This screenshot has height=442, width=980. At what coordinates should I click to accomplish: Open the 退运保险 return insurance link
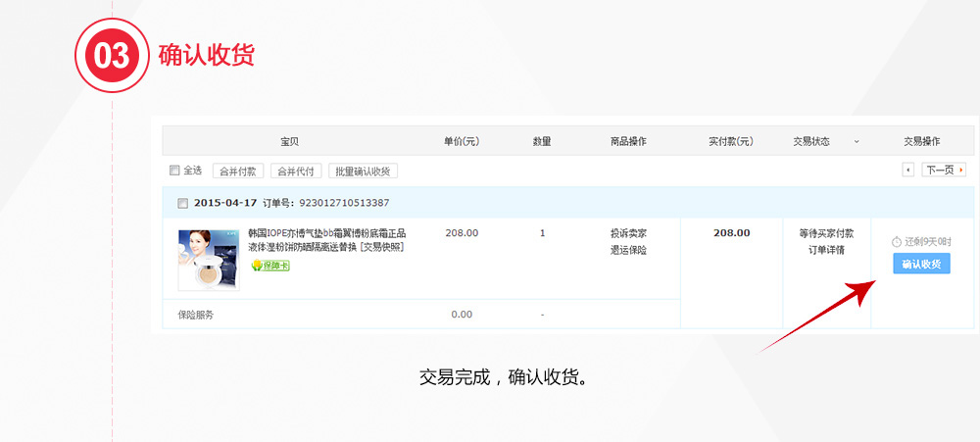pyautogui.click(x=628, y=250)
